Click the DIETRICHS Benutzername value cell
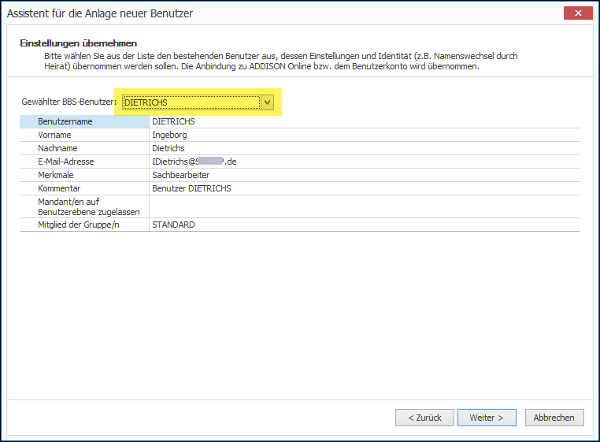Viewport: 600px width, 442px height. click(x=365, y=122)
